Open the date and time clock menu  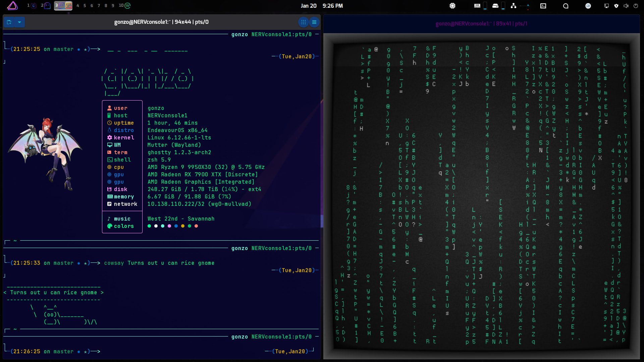[321, 6]
